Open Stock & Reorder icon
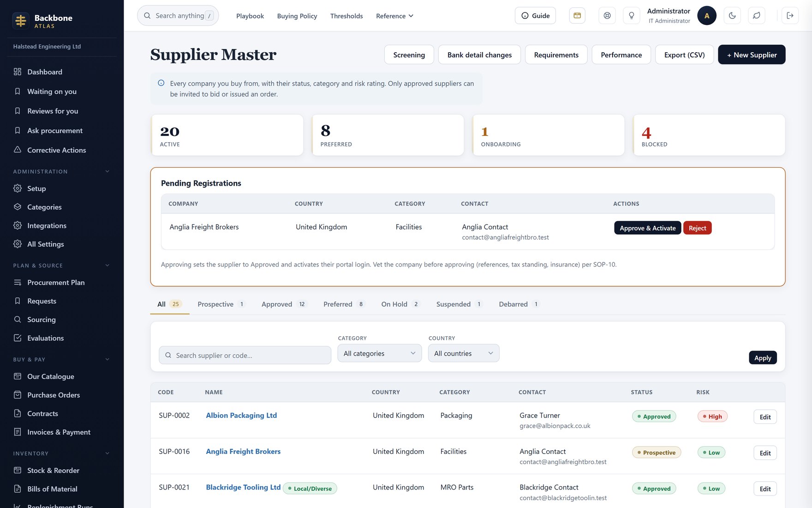812x508 pixels. (x=18, y=470)
